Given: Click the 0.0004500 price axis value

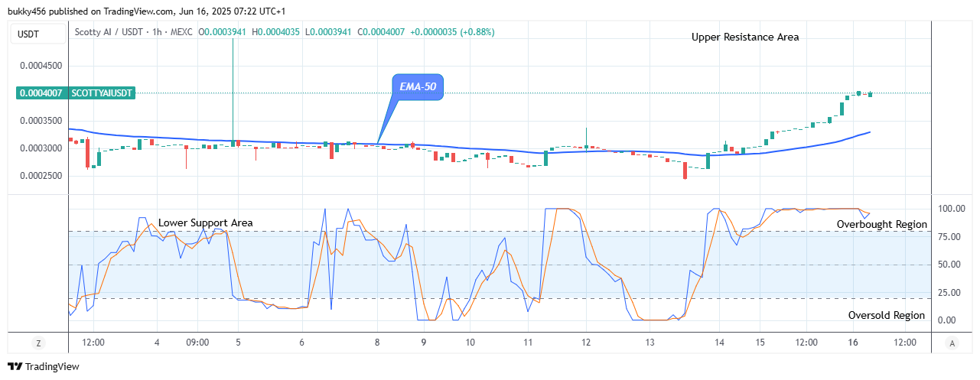Looking at the screenshot, I should (x=41, y=66).
